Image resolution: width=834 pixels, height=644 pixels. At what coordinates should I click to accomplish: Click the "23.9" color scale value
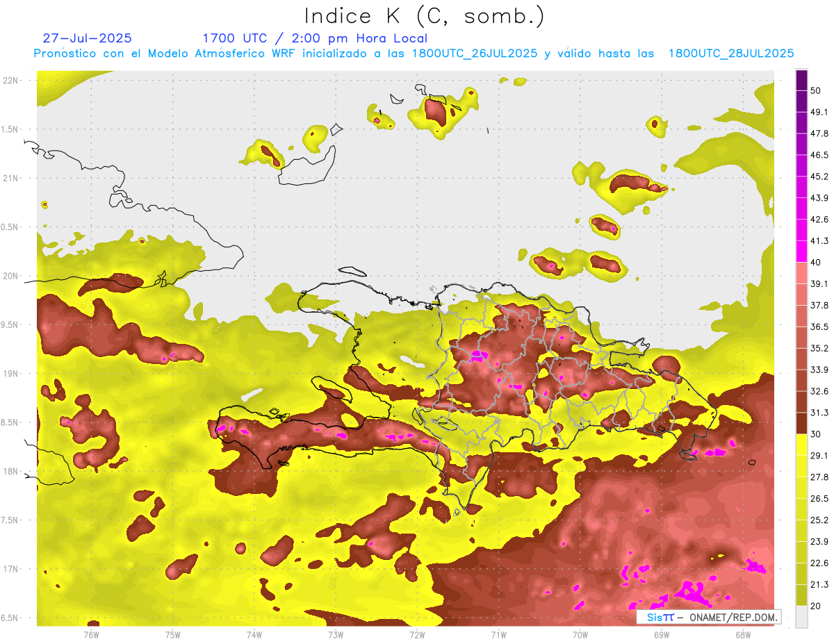[819, 542]
